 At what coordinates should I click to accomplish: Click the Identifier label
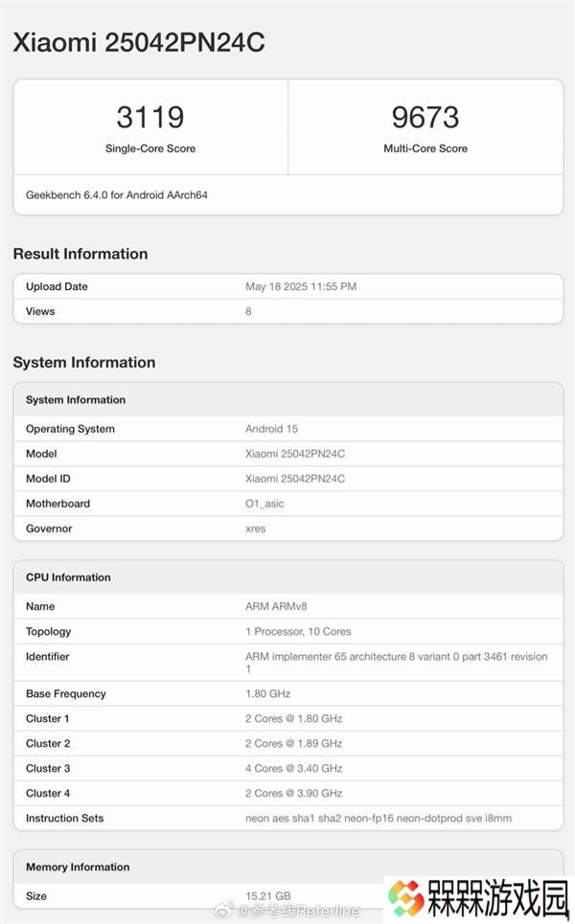pyautogui.click(x=47, y=657)
